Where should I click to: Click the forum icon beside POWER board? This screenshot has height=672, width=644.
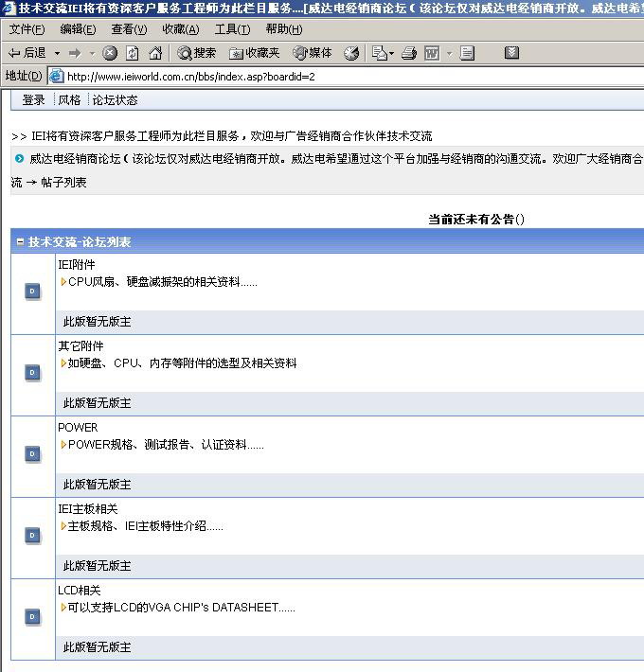[x=32, y=454]
